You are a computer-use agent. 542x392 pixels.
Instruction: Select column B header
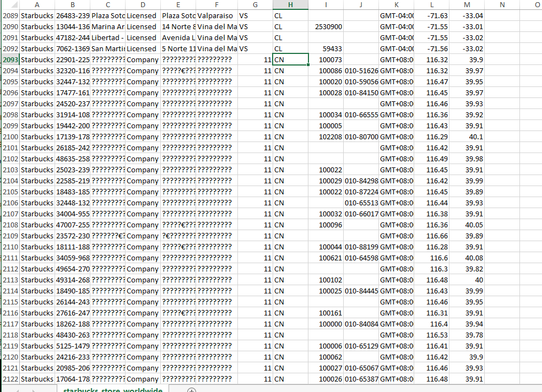(x=72, y=4)
